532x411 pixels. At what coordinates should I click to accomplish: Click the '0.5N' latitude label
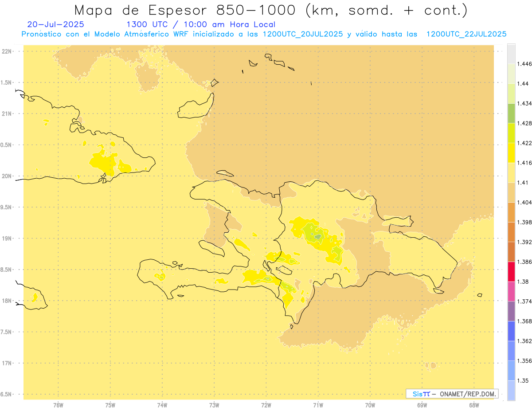6,145
